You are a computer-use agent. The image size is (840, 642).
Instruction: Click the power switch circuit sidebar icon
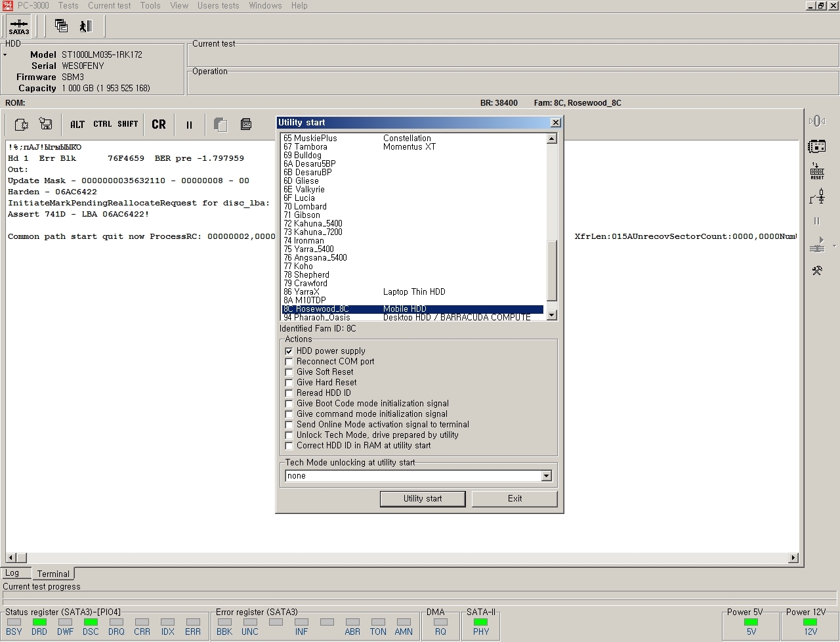817,196
